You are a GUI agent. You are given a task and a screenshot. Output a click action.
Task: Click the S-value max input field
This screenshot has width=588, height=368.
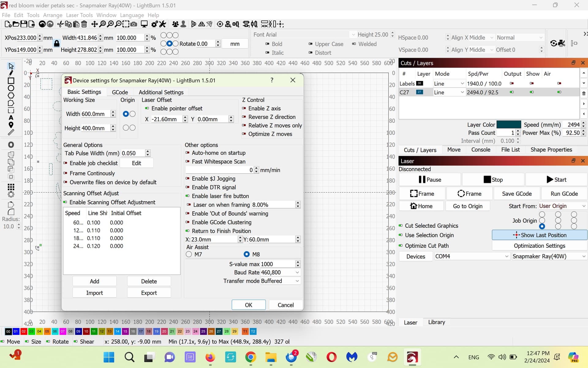coord(278,264)
